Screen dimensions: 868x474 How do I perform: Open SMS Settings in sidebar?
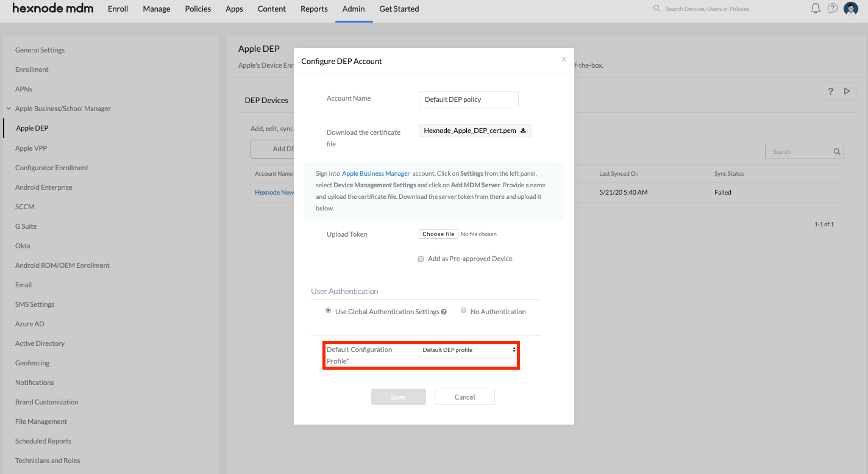35,304
